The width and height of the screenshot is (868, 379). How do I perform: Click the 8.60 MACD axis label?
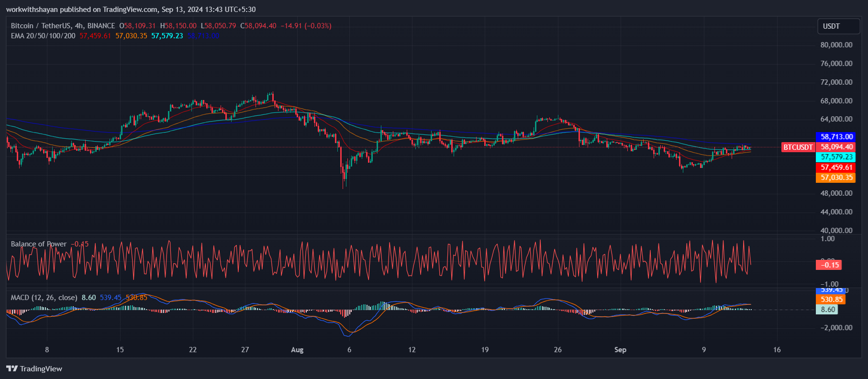[827, 310]
